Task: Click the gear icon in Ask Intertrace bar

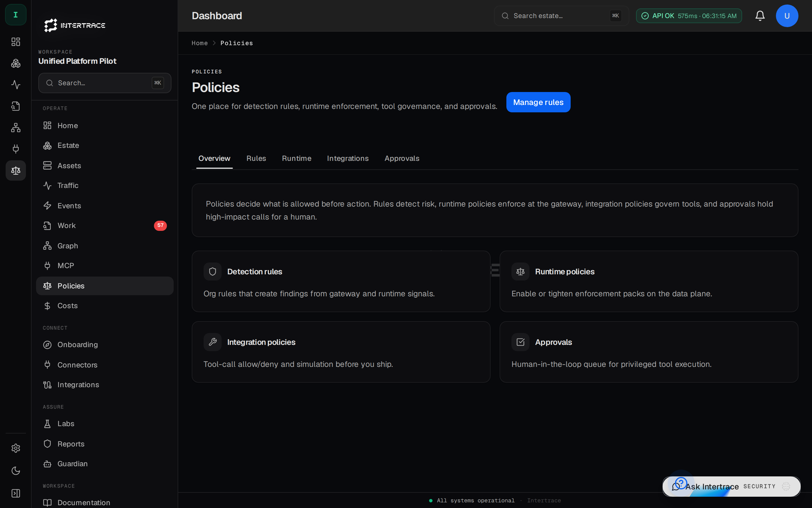Action: tap(786, 487)
